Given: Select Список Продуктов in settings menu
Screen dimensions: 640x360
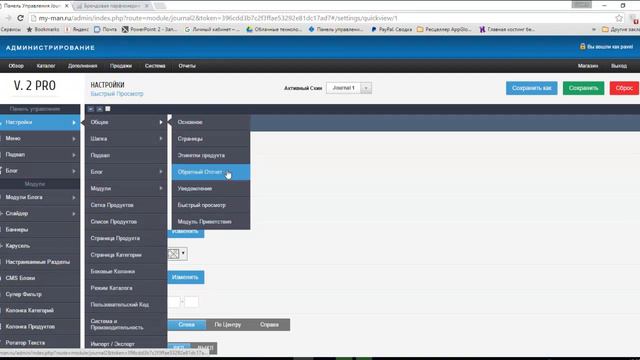Looking at the screenshot, I should (126, 222).
